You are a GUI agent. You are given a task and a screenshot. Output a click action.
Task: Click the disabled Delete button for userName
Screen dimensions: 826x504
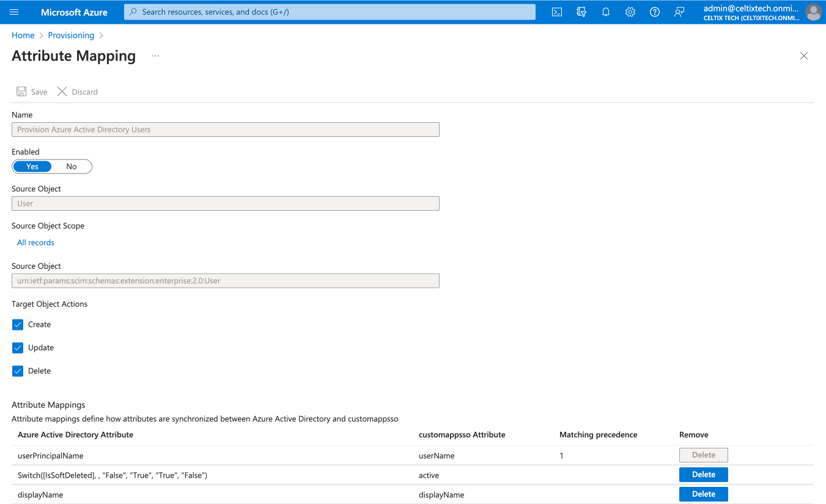(704, 455)
